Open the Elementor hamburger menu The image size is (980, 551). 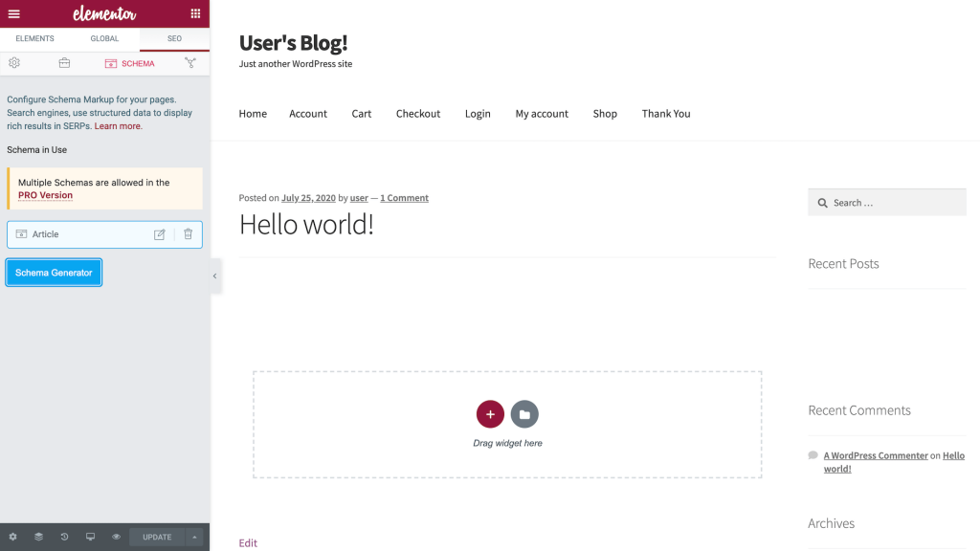[x=13, y=13]
